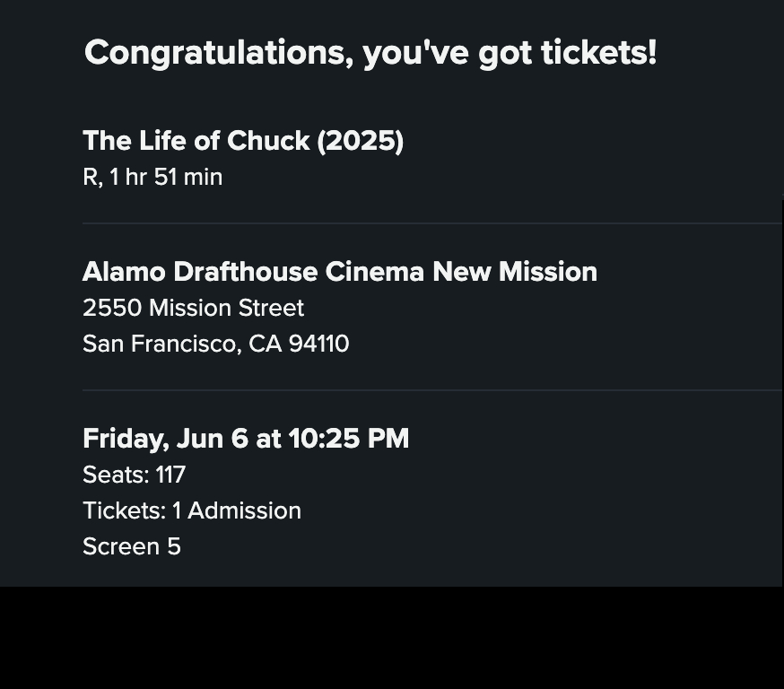Click the R rating letter
The image size is (784, 689).
pos(90,178)
